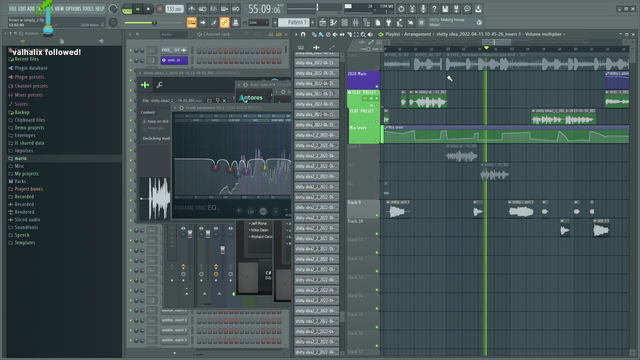This screenshot has height=360, width=640.
Task: Click the record button in the transport bar
Action: point(160,9)
